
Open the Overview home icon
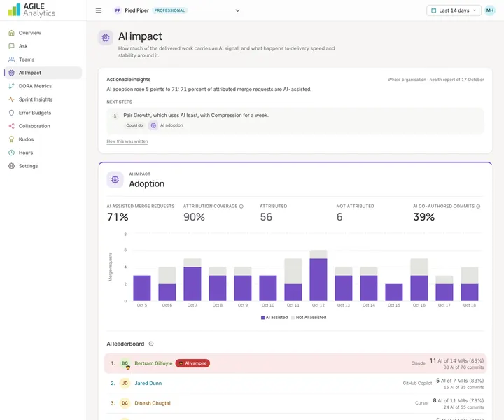[x=12, y=33]
